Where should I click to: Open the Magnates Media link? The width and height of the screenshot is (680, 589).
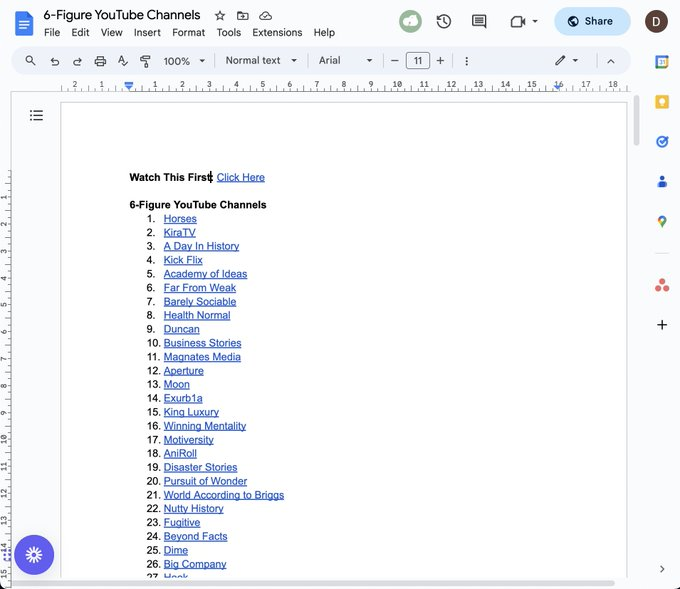click(x=202, y=357)
